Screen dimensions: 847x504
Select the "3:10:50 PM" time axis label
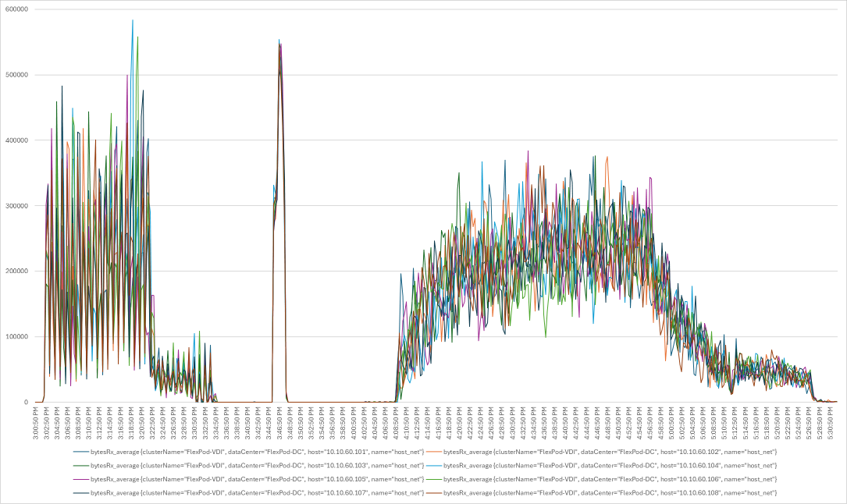(89, 423)
